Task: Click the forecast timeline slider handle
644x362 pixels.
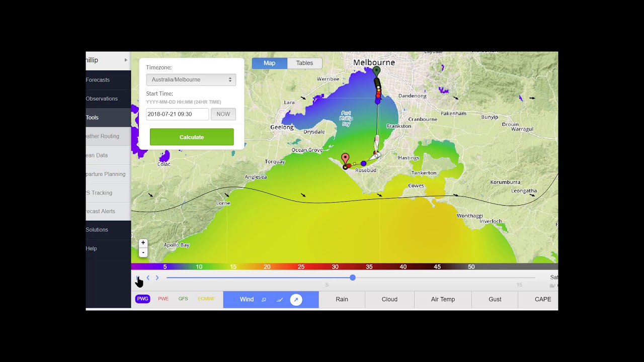Action: click(353, 278)
